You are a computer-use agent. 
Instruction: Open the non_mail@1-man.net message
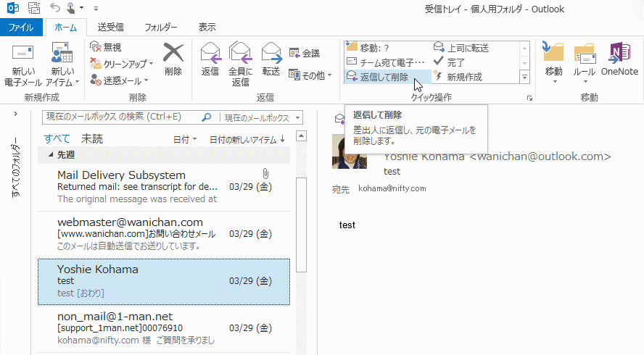tap(164, 329)
